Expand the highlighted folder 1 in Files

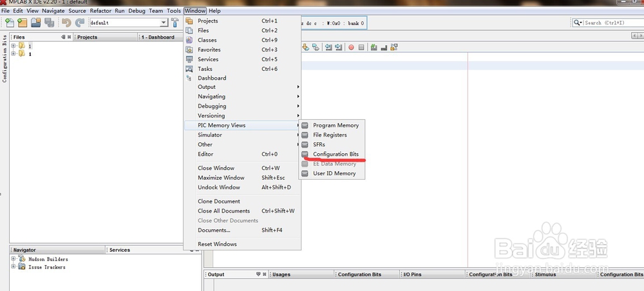coord(13,46)
